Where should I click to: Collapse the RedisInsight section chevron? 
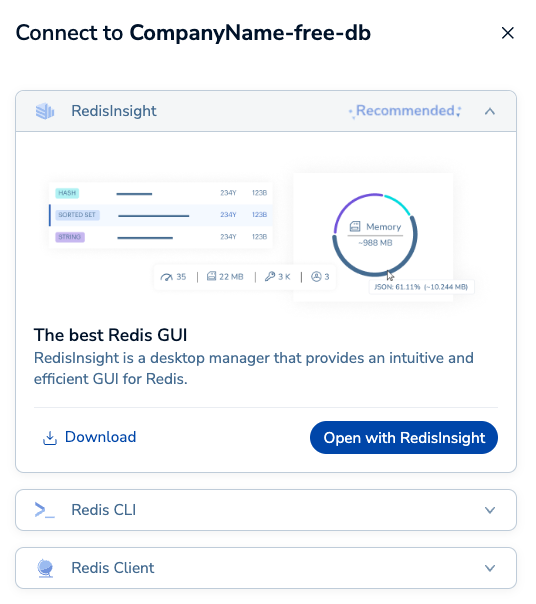pos(490,111)
